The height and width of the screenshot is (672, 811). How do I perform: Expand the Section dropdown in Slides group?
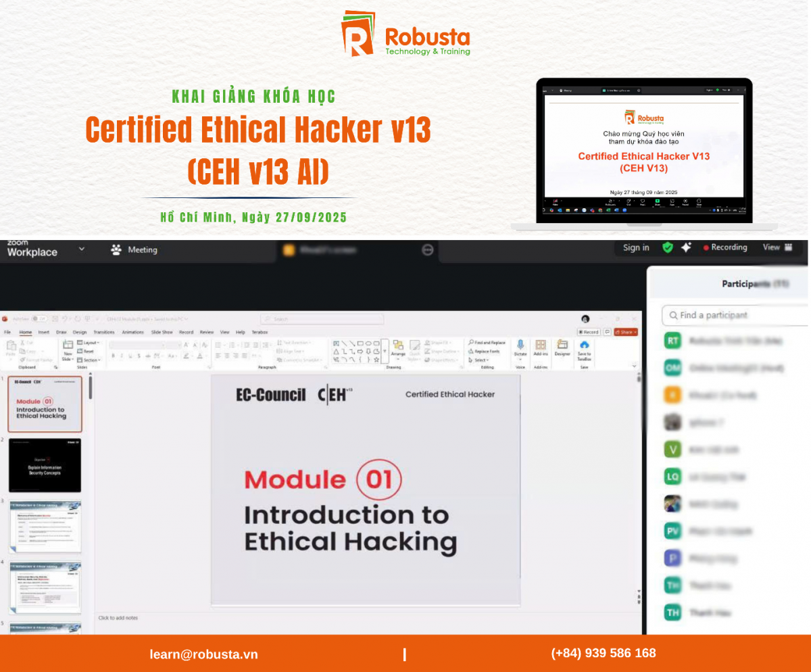89,360
